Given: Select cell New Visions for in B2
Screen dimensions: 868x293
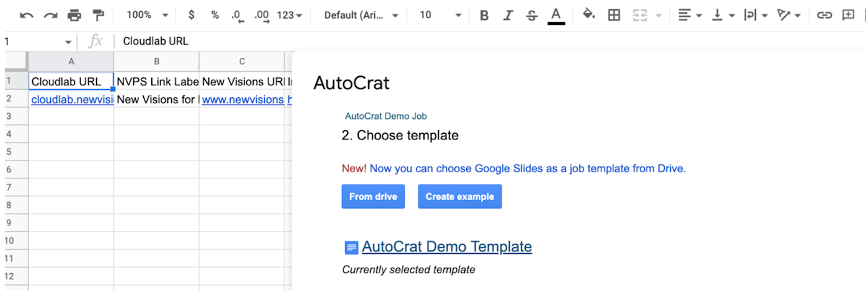Looking at the screenshot, I should 156,99.
